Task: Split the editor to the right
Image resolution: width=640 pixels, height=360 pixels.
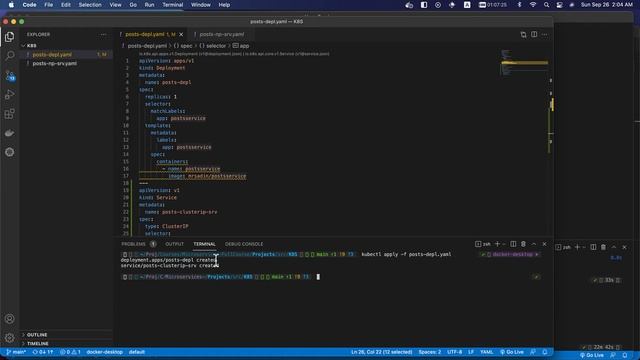Action: point(534,35)
